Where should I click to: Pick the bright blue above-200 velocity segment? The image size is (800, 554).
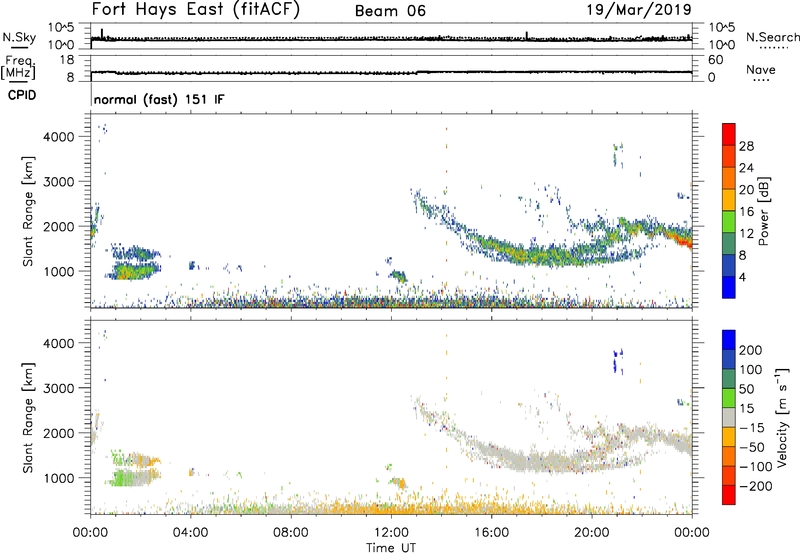(x=729, y=340)
